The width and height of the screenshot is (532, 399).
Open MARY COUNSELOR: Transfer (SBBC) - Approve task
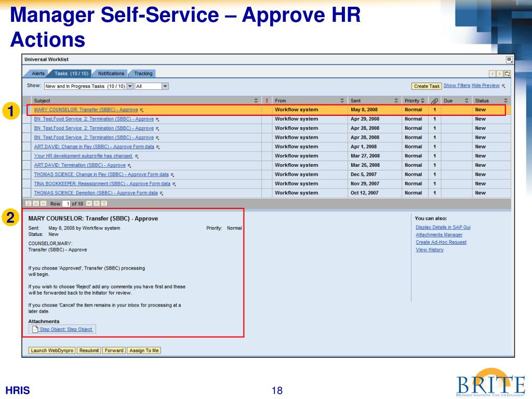pos(86,110)
